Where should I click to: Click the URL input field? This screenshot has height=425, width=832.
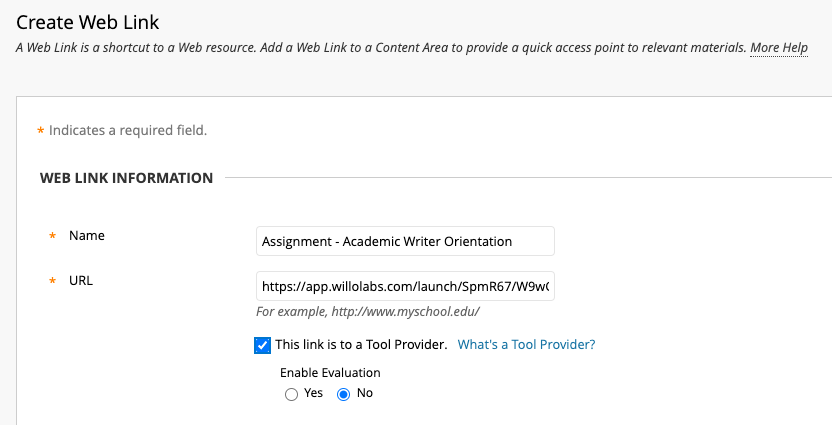coord(405,287)
